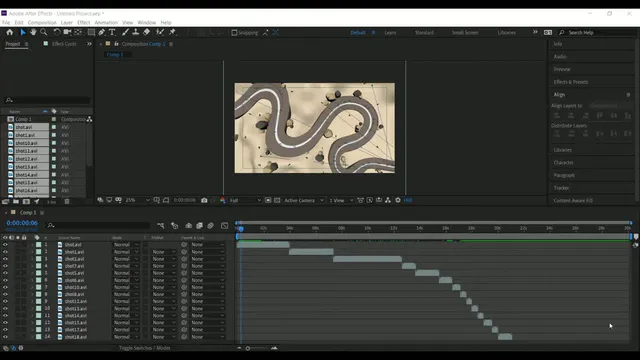Select the Zoom magnifier tool

click(x=44, y=32)
